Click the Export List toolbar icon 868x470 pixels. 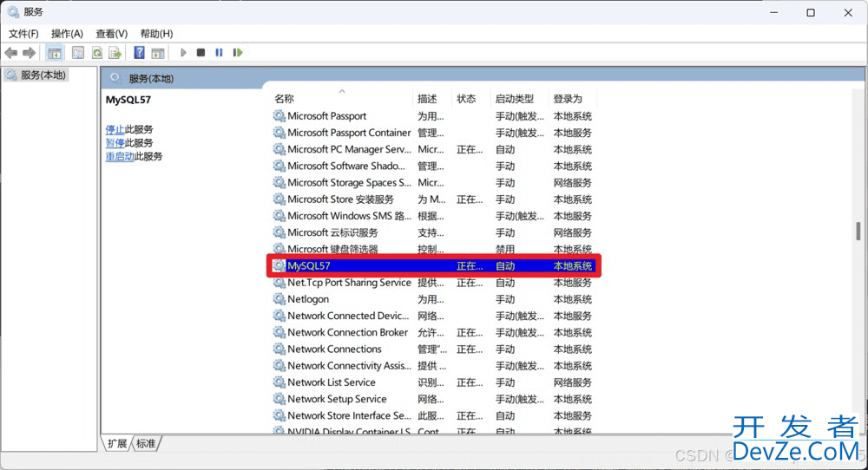point(115,53)
